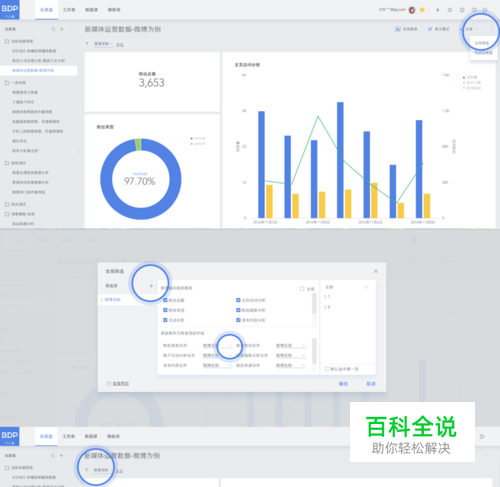This screenshot has width=500, height=487.
Task: Open the 微博名称 filter dropdown in the upper dashboard
Action: click(103, 44)
